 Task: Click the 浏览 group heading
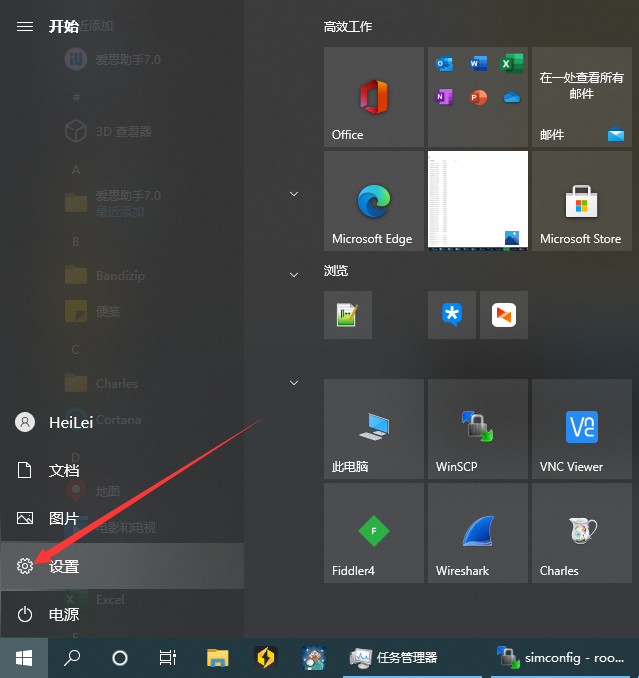click(x=335, y=271)
